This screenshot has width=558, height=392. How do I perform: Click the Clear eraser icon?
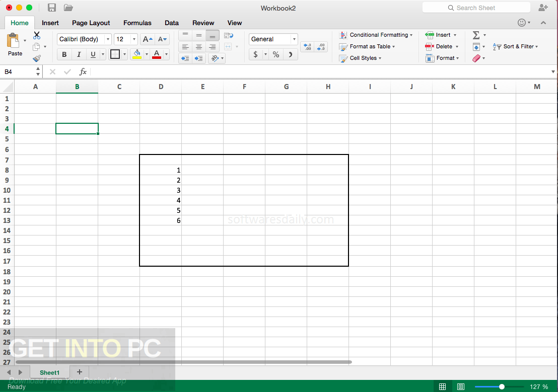point(476,58)
